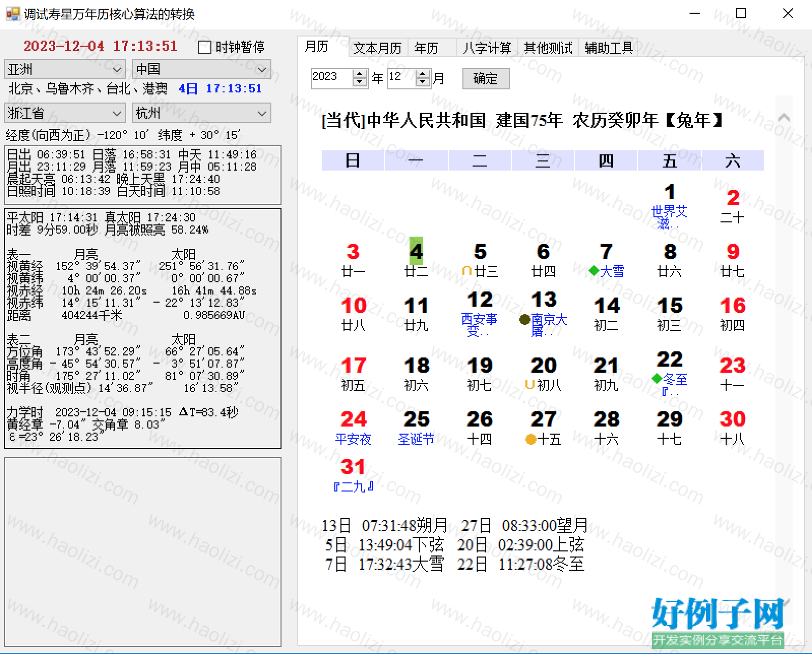Click the 时差 9分59.00秒 value
The height and width of the screenshot is (654, 812).
52,230
